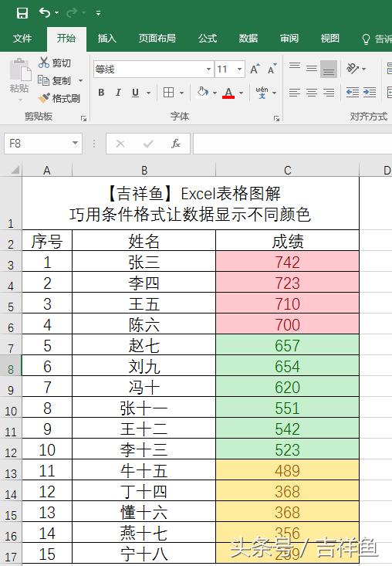
Task: Toggle Top Align
Action: coord(295,66)
